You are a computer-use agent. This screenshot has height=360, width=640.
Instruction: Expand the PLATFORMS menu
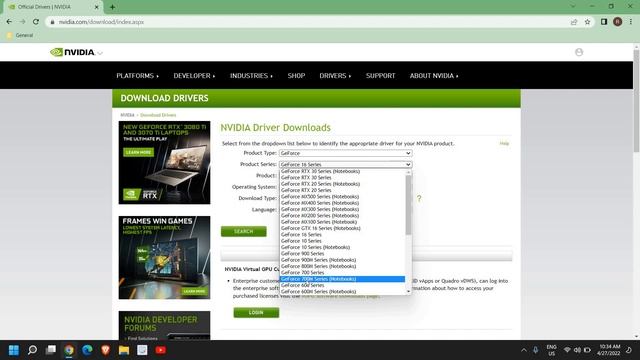point(138,76)
